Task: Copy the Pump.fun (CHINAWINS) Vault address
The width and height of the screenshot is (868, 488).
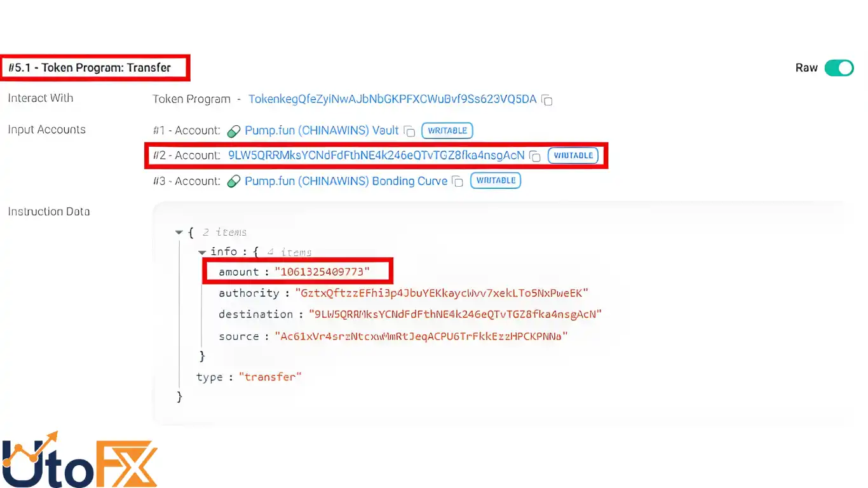Action: (x=410, y=131)
